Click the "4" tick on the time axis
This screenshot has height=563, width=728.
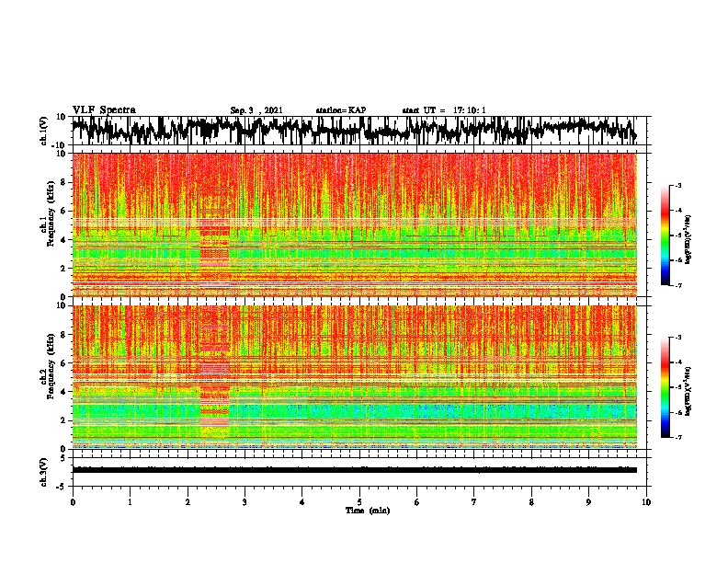pos(302,502)
